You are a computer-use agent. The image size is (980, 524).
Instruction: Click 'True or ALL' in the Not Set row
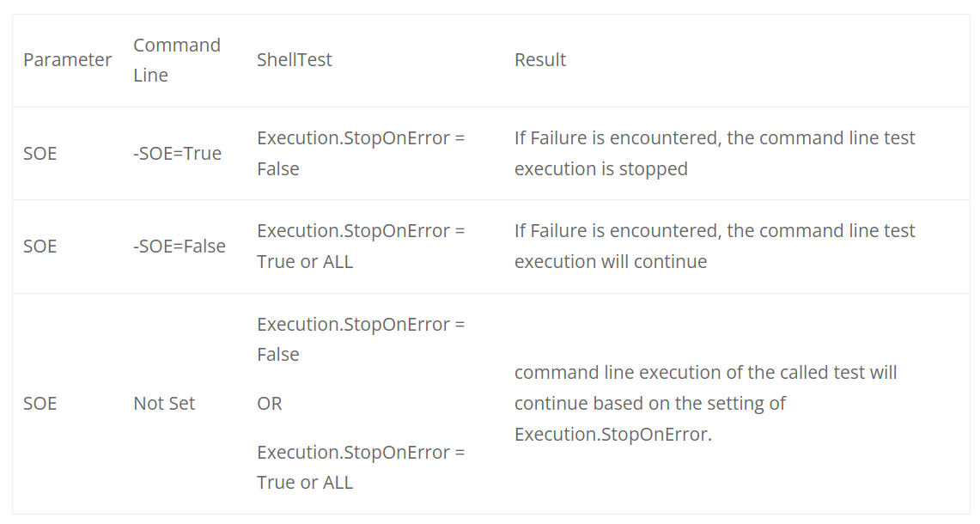(x=305, y=483)
